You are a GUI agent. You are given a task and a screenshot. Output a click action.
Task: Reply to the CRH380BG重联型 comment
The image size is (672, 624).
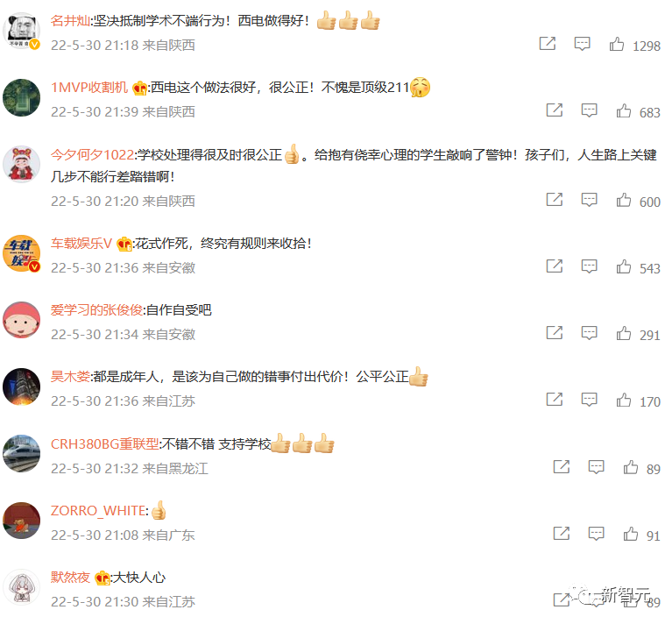[x=596, y=467]
